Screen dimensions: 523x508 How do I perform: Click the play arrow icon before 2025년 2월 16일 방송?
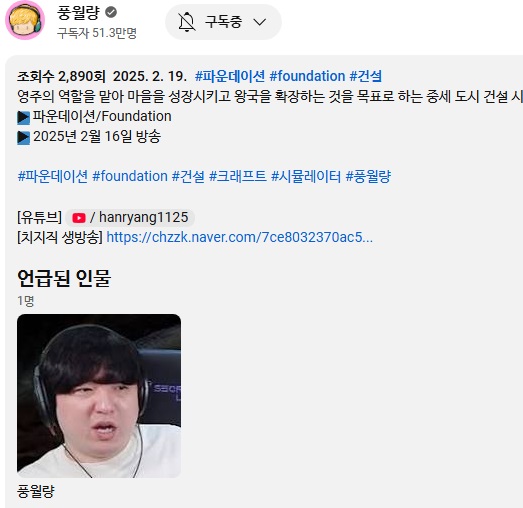[x=23, y=137]
